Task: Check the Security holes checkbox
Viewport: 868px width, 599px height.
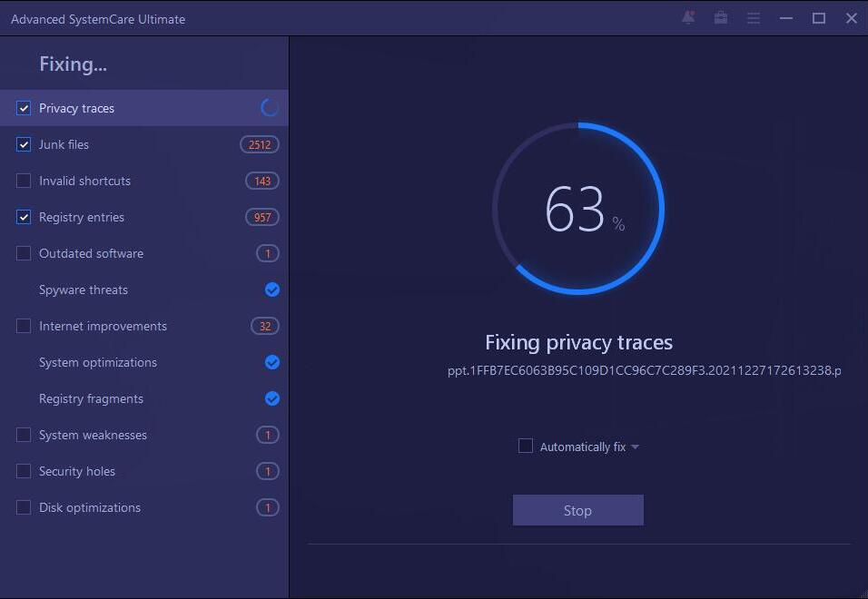Action: click(24, 471)
